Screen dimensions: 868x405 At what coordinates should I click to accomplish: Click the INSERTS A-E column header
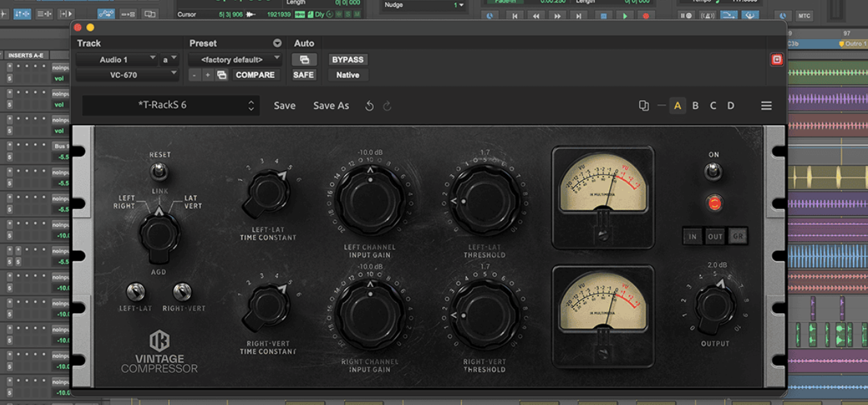[x=25, y=56]
